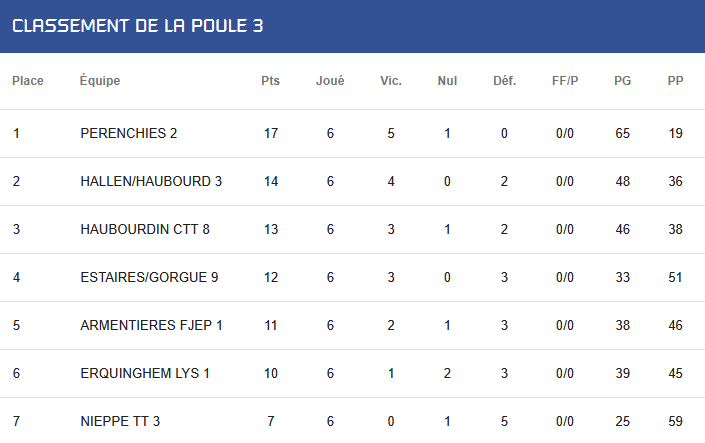Click the Nul column header
This screenshot has width=705, height=443.
pos(447,81)
